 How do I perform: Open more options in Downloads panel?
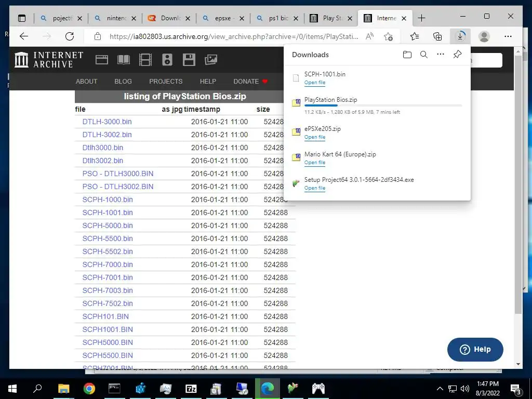pos(441,54)
